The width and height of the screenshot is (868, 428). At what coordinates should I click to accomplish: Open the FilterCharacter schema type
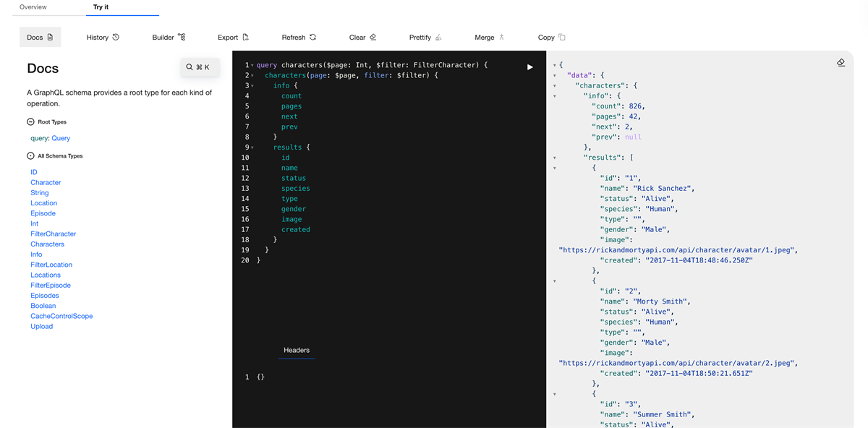[53, 234]
